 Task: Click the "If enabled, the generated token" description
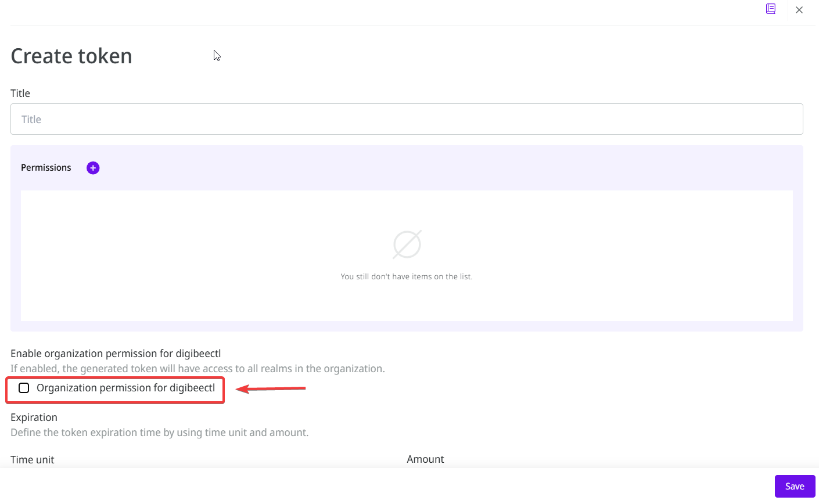197,369
